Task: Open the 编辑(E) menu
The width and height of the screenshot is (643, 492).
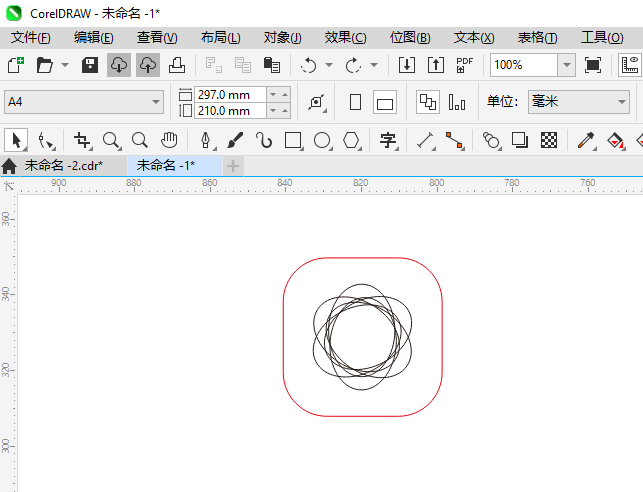Action: point(93,38)
